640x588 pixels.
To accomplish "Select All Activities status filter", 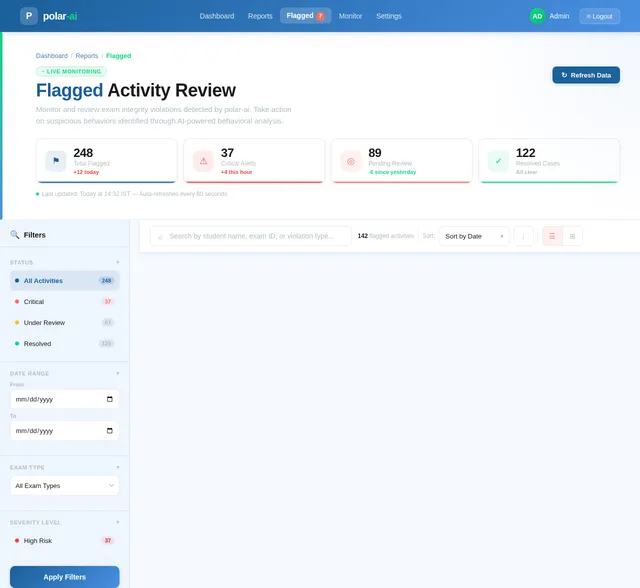I will (x=64, y=281).
